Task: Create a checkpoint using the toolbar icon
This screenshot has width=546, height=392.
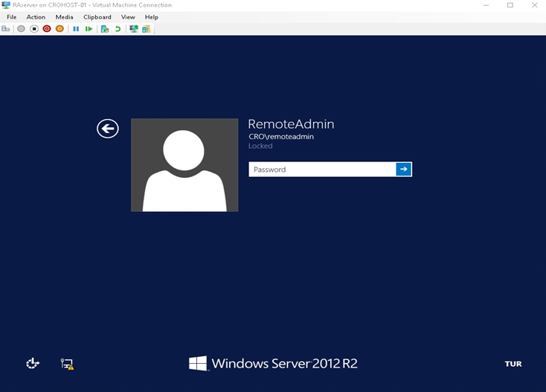Action: pyautogui.click(x=105, y=29)
